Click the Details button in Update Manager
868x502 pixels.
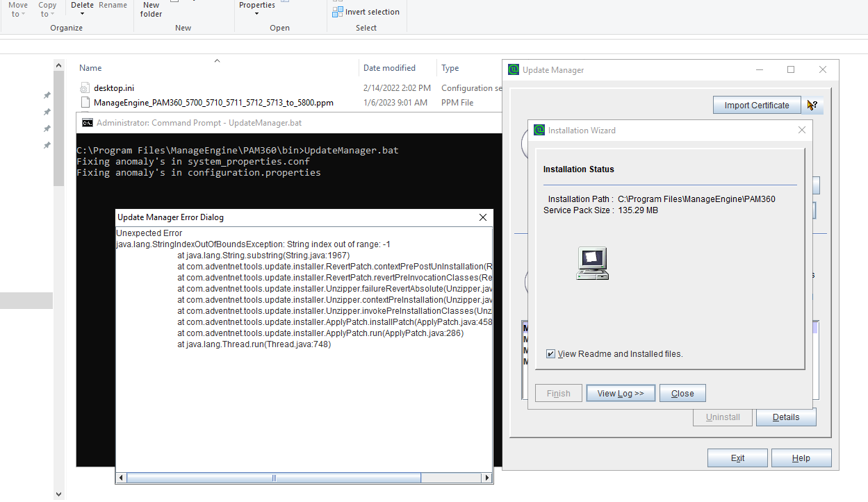pyautogui.click(x=785, y=417)
